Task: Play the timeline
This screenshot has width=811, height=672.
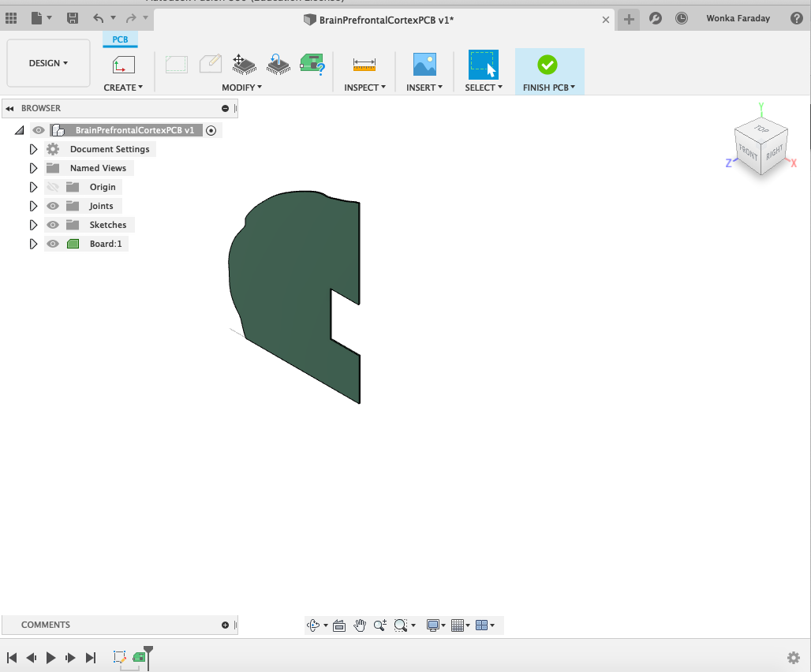Action: pos(50,658)
